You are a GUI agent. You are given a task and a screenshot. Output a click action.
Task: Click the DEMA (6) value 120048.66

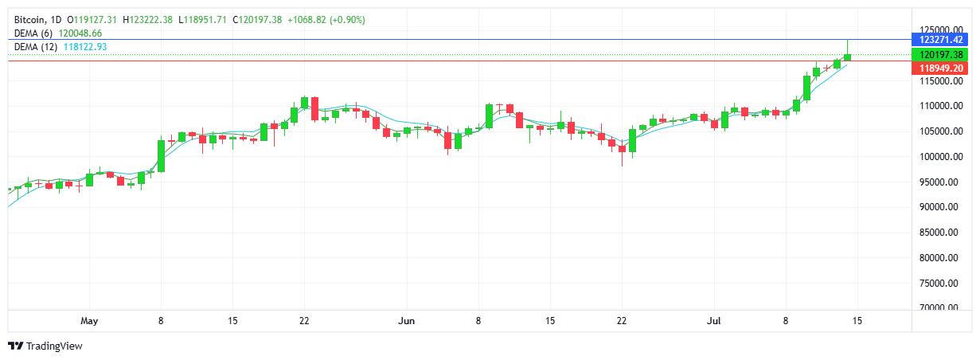tap(80, 33)
